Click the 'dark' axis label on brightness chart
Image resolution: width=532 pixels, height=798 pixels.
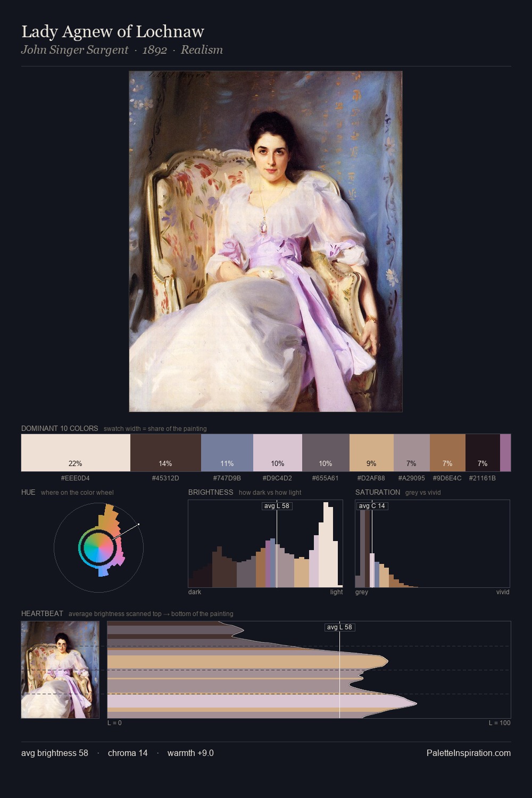tap(195, 592)
